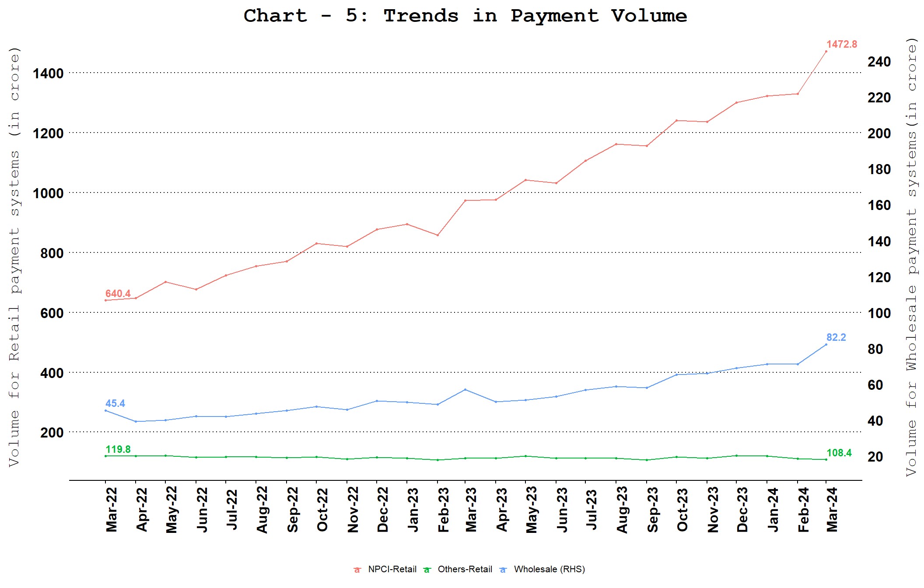Click the Dec-23 x-axis label
The height and width of the screenshot is (588, 924).
[x=742, y=510]
